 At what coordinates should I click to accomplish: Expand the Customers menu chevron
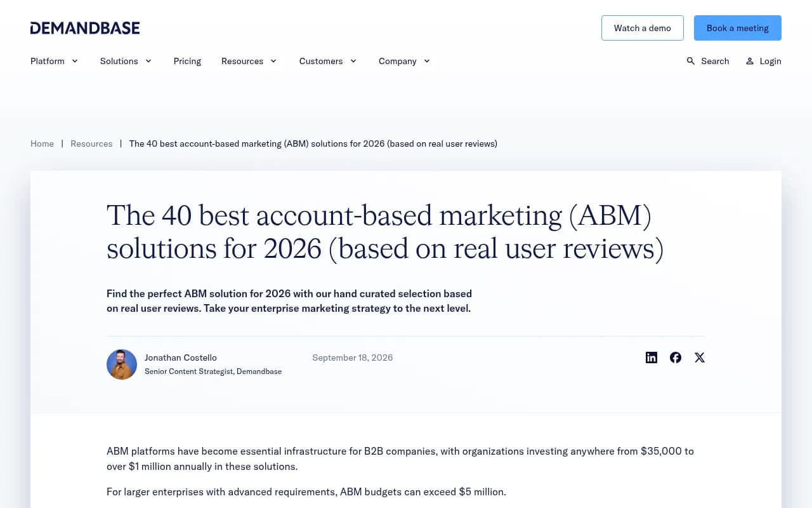353,61
